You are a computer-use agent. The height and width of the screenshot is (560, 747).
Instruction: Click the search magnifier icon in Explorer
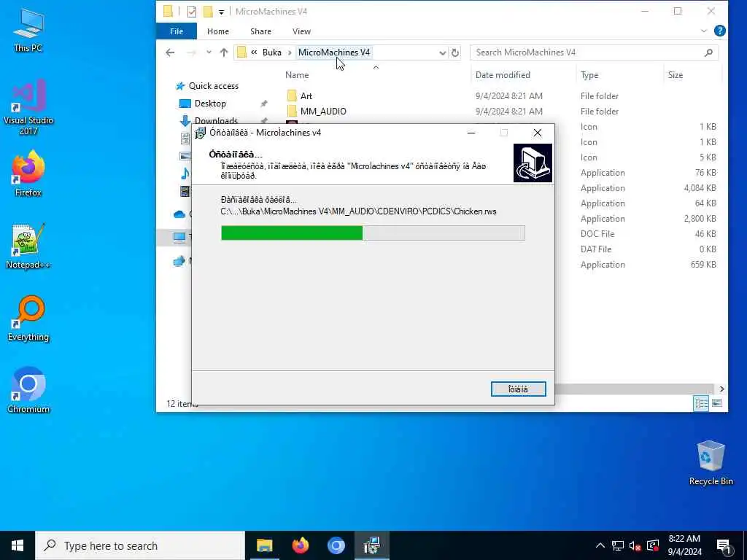[708, 52]
